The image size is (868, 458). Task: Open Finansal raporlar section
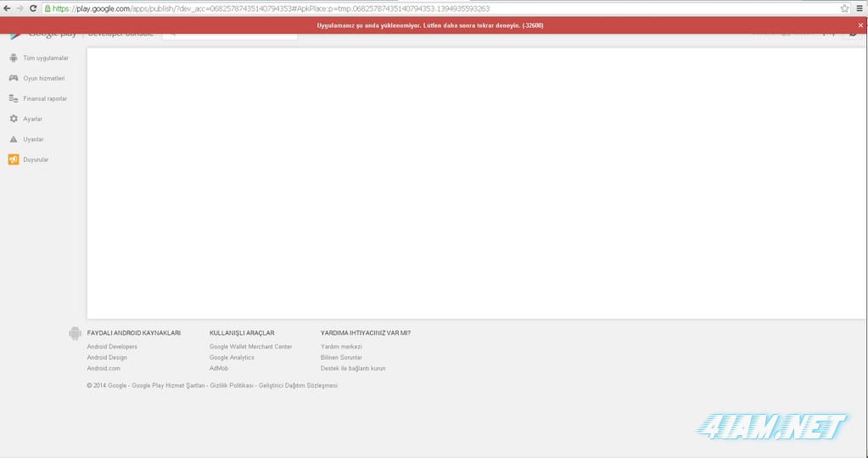point(45,98)
